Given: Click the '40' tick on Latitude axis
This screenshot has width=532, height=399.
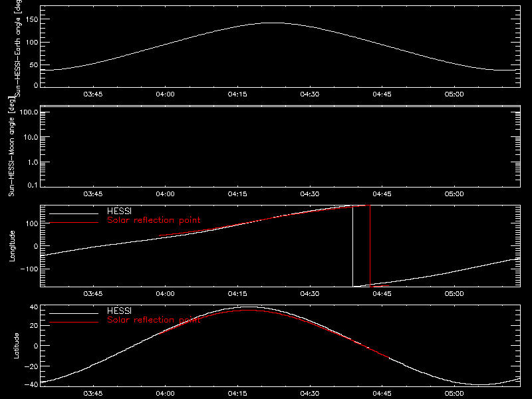Looking at the screenshot, I should [34, 307].
